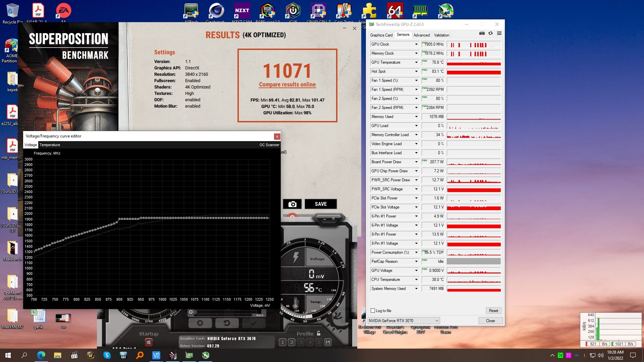Select the Sensors tab in GPU-Z
This screenshot has height=362, width=644.
tap(403, 35)
